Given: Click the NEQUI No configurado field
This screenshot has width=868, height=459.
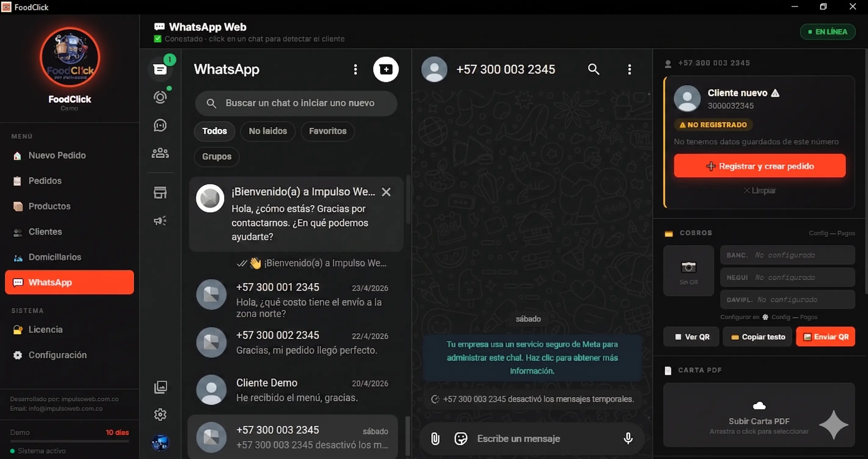Looking at the screenshot, I should click(787, 277).
